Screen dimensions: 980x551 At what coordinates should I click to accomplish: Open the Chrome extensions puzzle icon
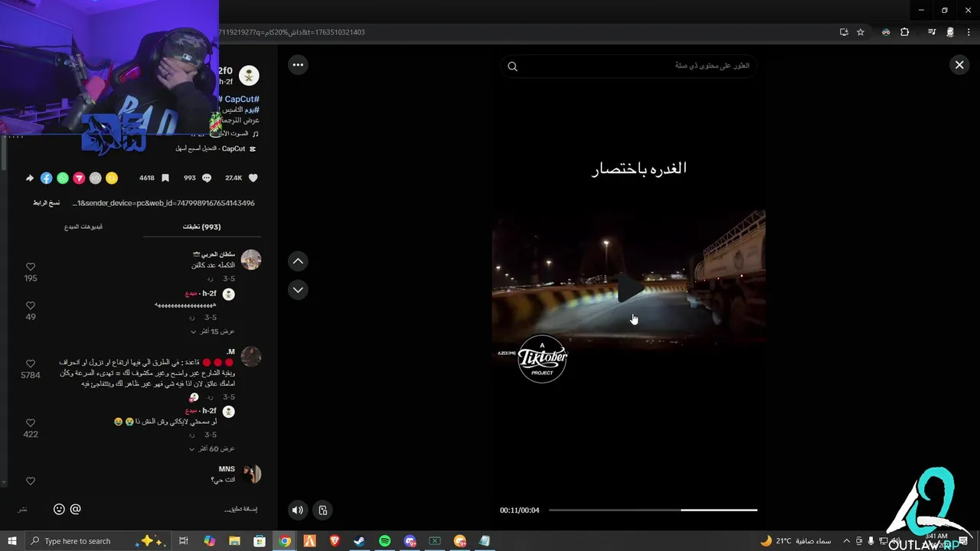click(905, 32)
